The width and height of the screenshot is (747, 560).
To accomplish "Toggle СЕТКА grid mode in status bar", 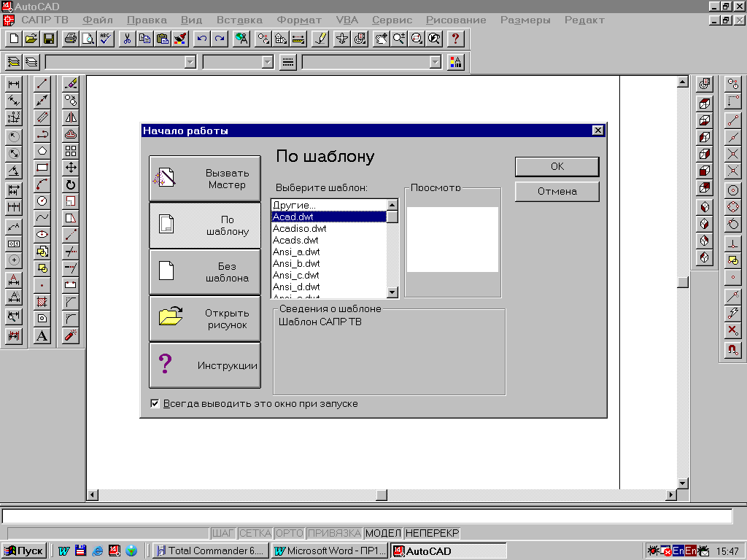I will (255, 533).
